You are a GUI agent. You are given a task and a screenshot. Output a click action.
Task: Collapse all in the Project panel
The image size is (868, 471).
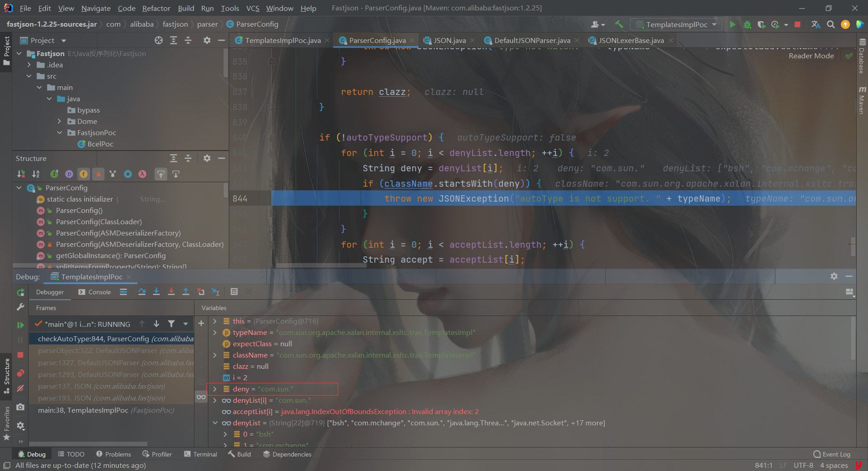point(188,40)
